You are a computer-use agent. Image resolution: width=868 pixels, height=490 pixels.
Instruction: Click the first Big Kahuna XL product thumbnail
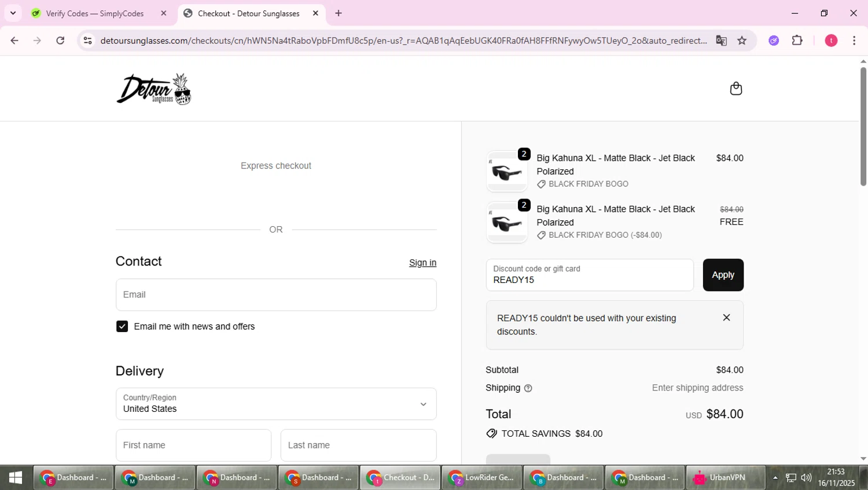(x=507, y=171)
